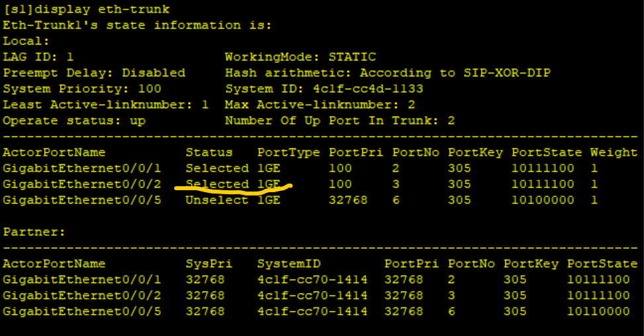
Task: Click the LAG ID: 1 text
Action: pos(38,57)
